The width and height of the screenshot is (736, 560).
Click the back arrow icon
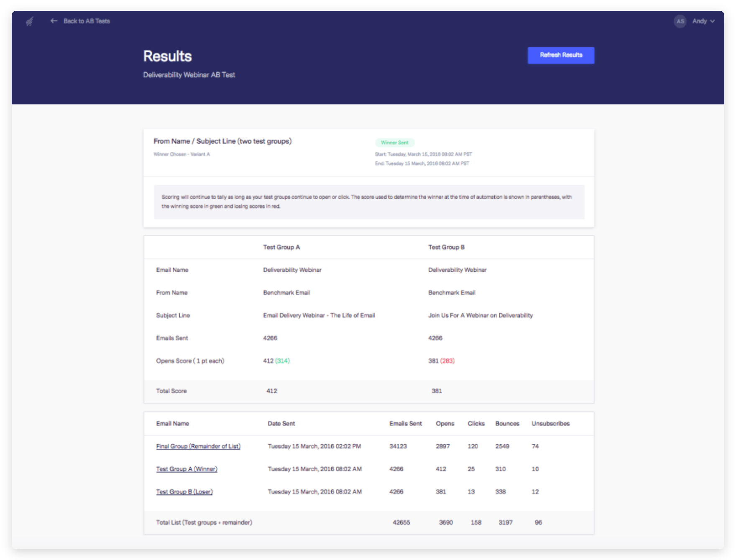[54, 21]
